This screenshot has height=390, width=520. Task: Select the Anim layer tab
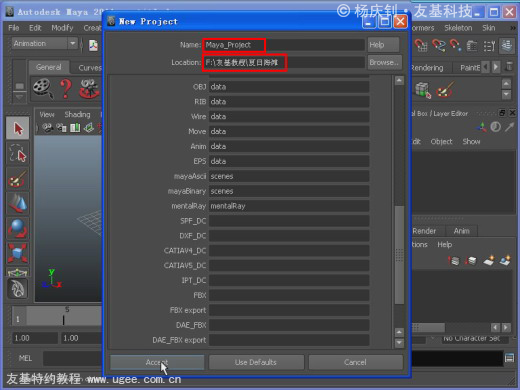point(461,231)
